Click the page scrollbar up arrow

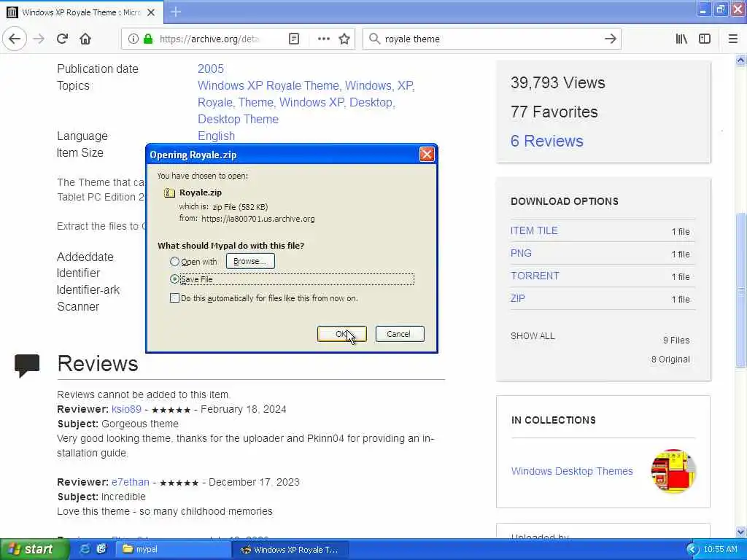740,61
